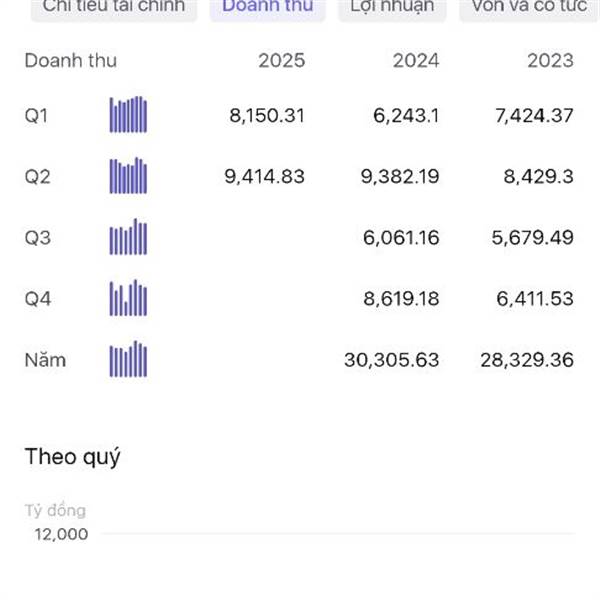Switch to the Doanh thu tab
Image resolution: width=600 pixels, height=600 pixels.
(267, 8)
